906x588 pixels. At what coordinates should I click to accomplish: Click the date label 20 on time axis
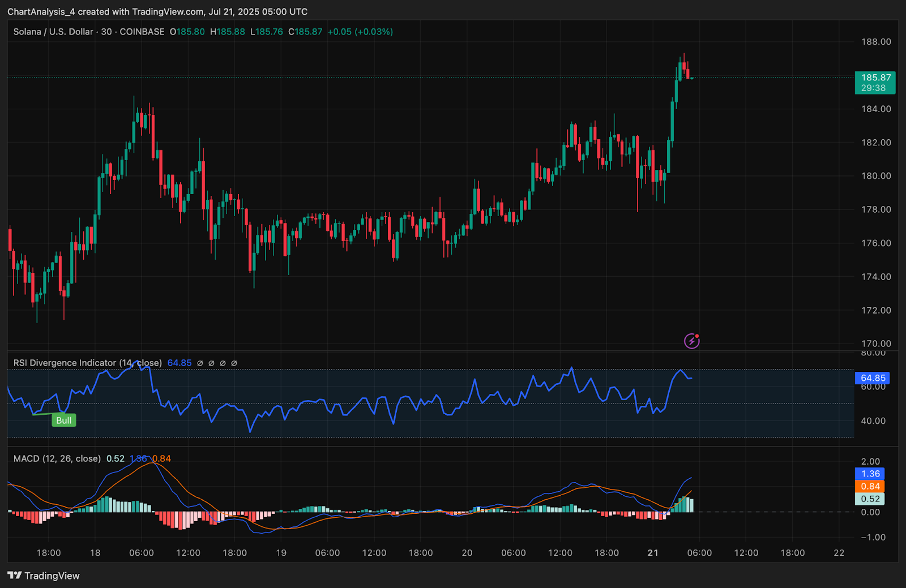[467, 552]
